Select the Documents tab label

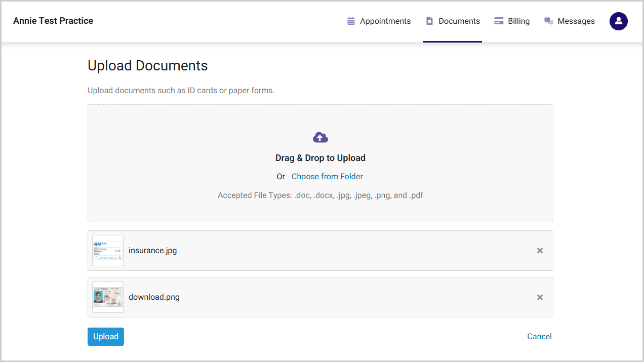coord(459,21)
